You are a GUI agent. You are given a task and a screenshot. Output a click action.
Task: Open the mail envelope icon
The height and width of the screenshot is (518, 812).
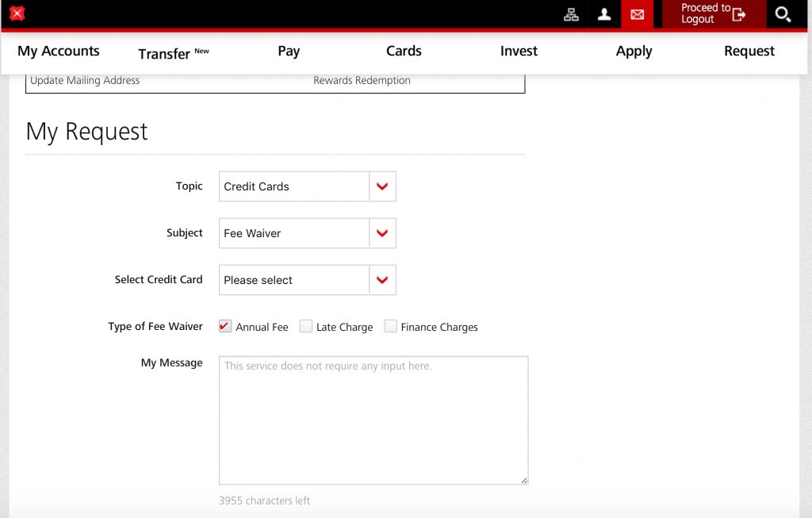point(637,14)
